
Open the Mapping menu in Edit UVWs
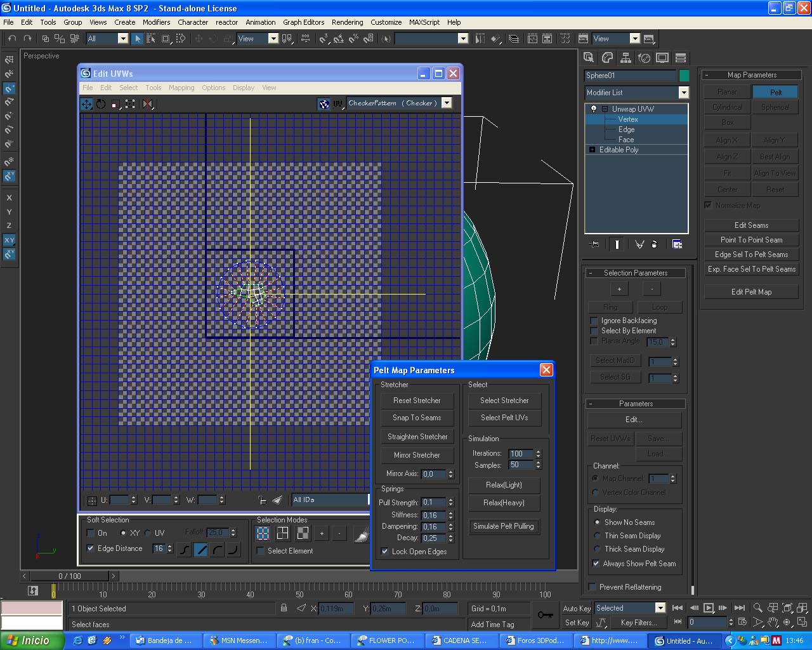tap(181, 88)
